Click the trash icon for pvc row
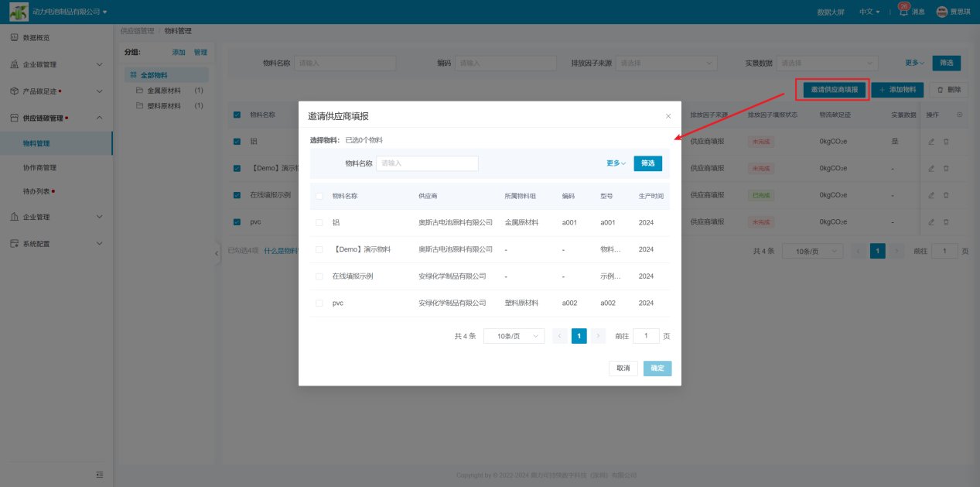Screen dimensions: 980x487 [x=946, y=222]
